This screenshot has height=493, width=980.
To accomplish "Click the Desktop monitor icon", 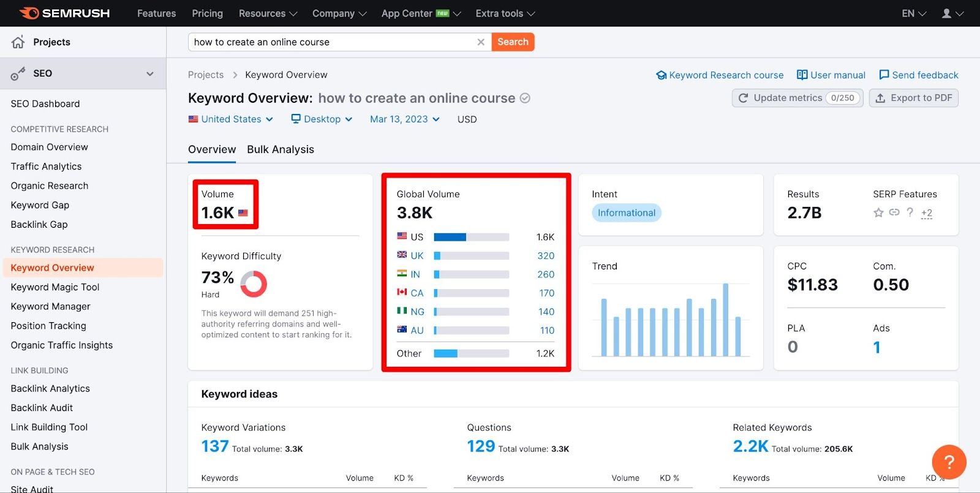I will point(296,119).
